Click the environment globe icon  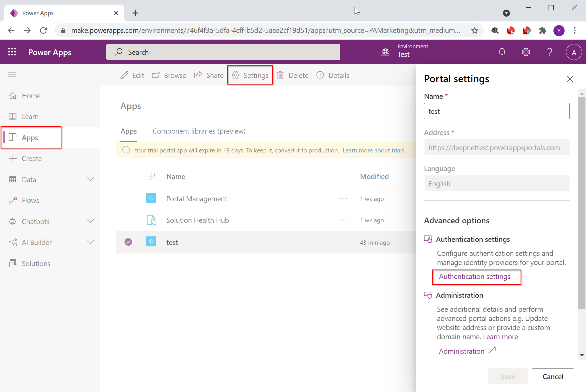385,52
